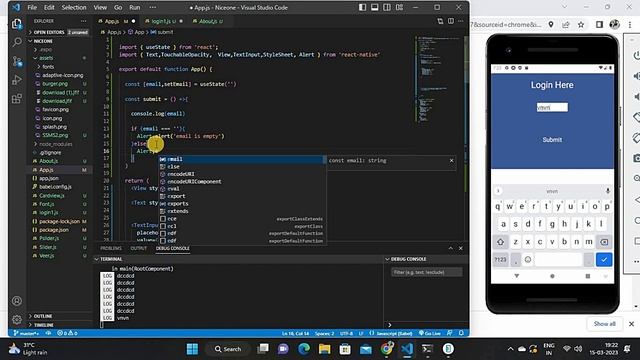Image resolution: width=640 pixels, height=360 pixels.
Task: Close the bottom panel with the X
Action: 461,248
